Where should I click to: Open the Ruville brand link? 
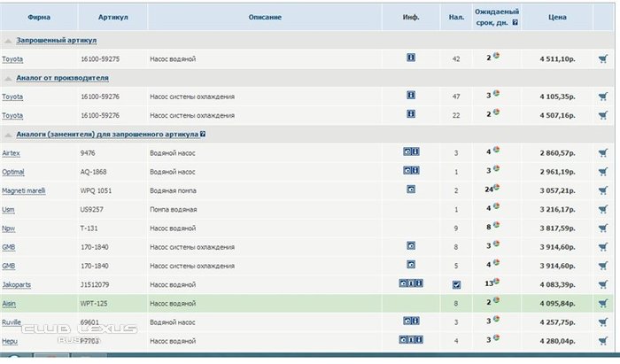tap(13, 321)
